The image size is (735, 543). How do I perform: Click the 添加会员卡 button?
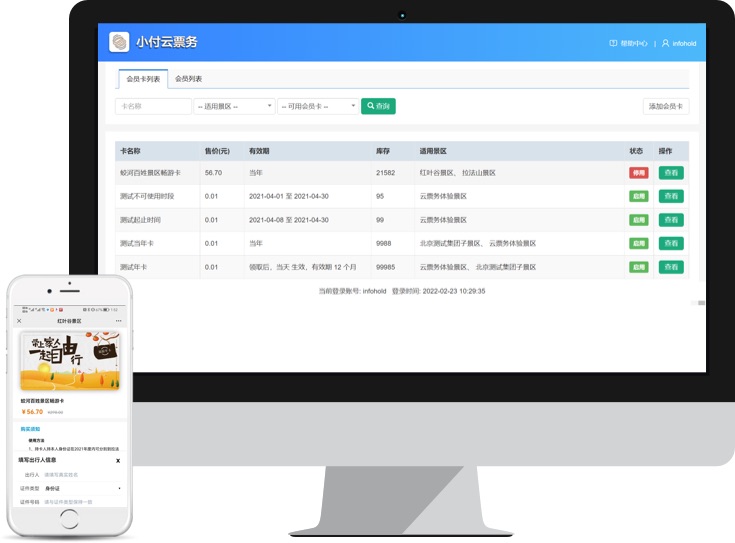[665, 106]
